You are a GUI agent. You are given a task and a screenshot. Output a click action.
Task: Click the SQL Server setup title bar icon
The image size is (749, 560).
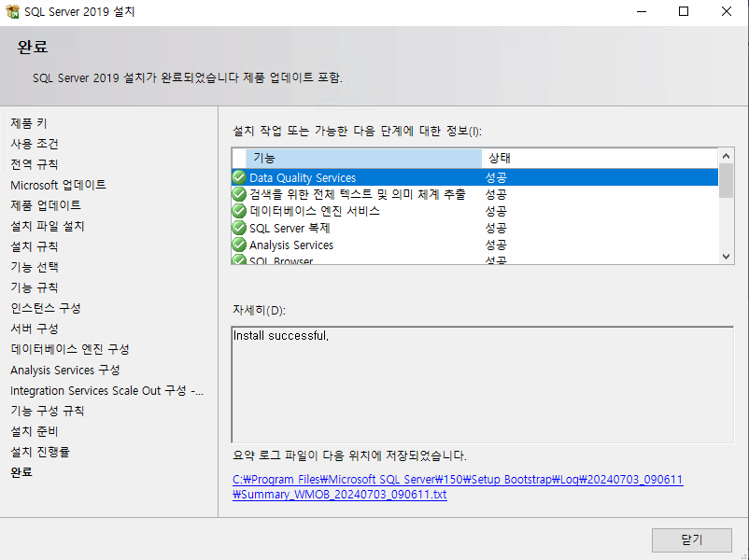pyautogui.click(x=12, y=11)
